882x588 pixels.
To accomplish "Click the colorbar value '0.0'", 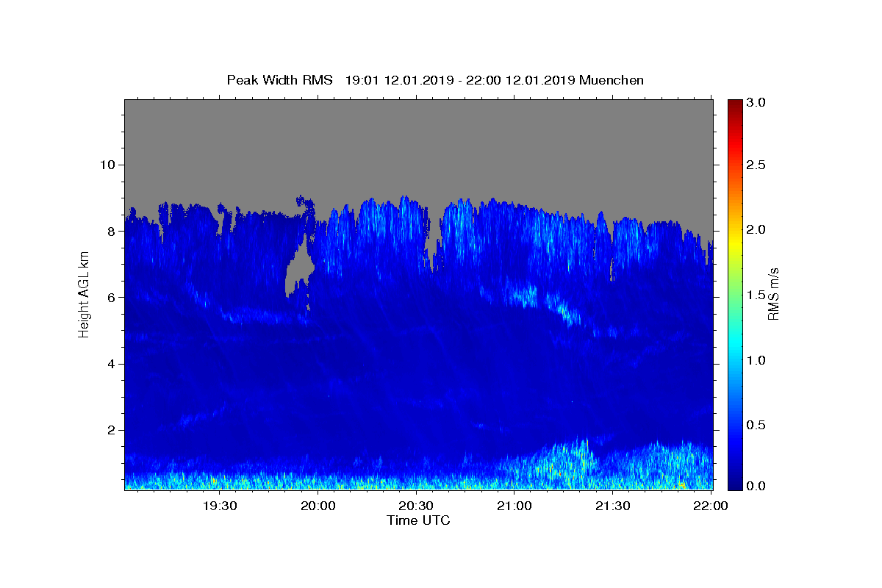I will tap(756, 486).
